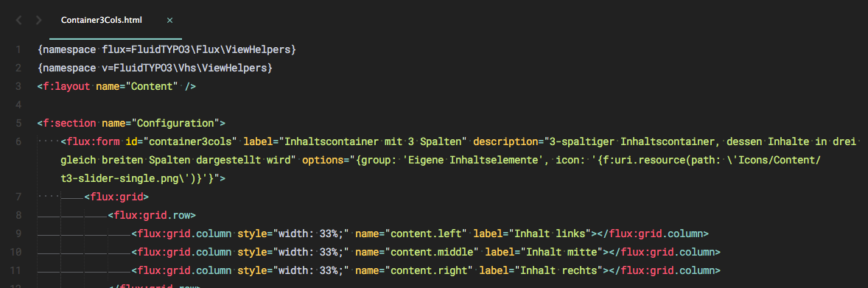Click line number 3 in the gutter
The height and width of the screenshot is (288, 868).
coord(19,86)
